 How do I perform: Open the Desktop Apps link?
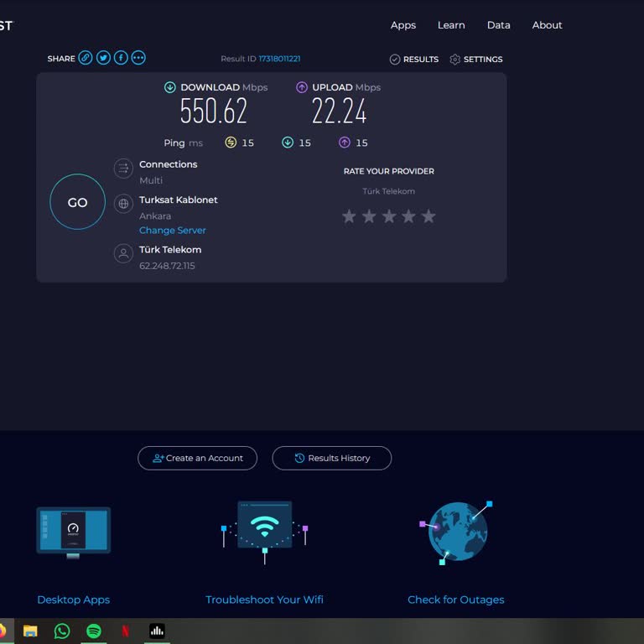point(74,600)
